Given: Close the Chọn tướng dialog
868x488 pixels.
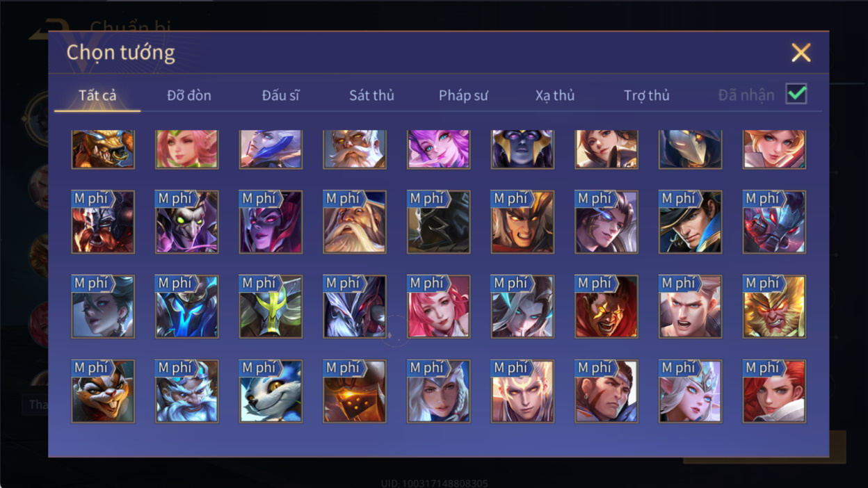Looking at the screenshot, I should click(x=801, y=53).
